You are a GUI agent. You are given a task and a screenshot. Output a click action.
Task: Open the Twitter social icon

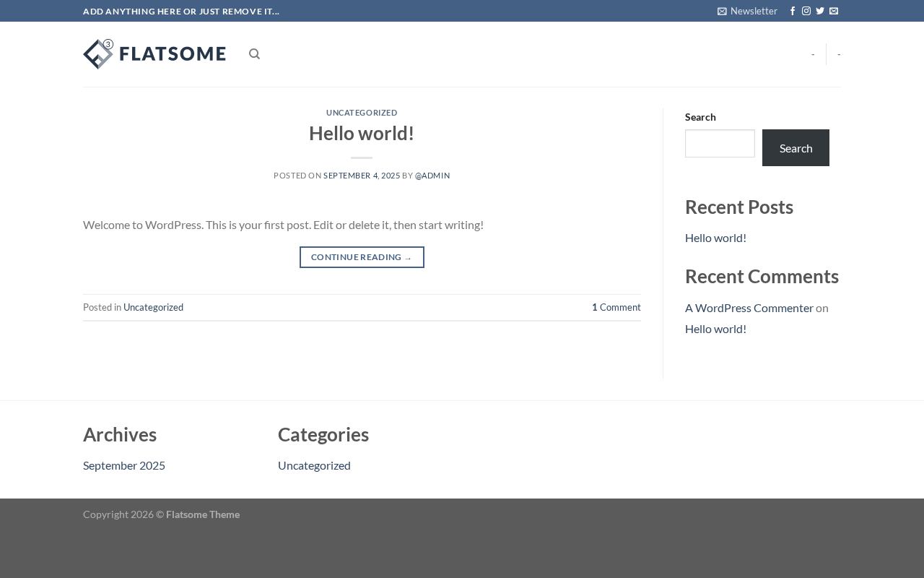click(820, 11)
